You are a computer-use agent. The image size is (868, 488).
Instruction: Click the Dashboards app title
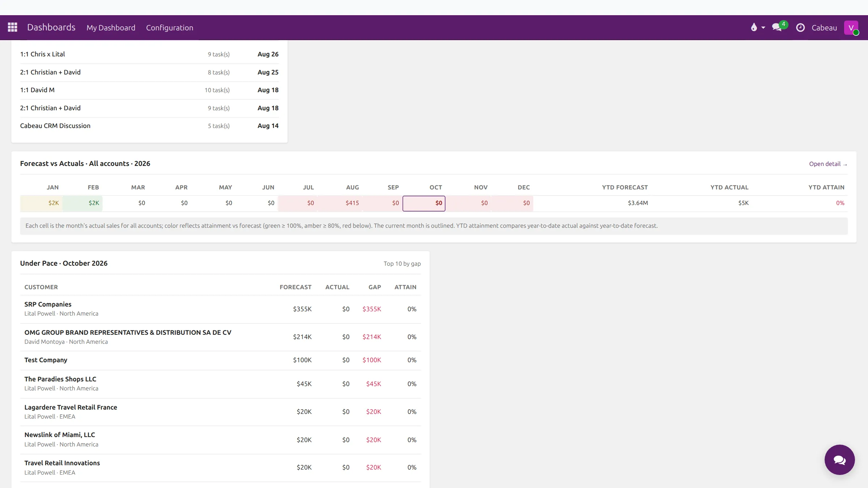click(x=51, y=27)
